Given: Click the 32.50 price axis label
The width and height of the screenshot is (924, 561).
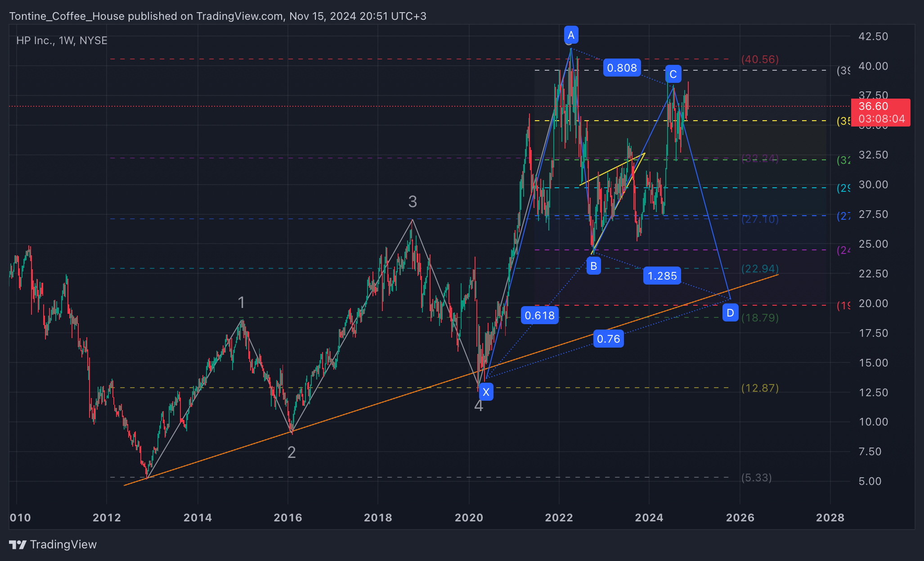Looking at the screenshot, I should 873,155.
